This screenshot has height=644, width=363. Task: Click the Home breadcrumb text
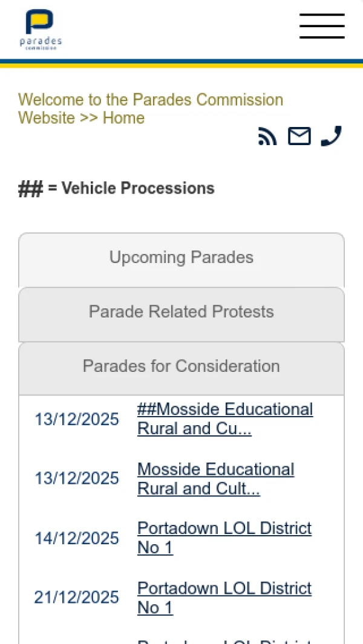click(x=123, y=118)
